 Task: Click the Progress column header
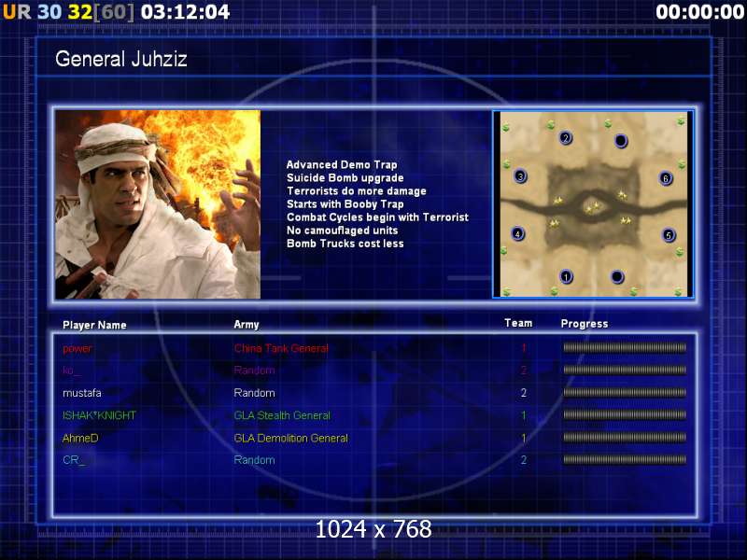pos(585,324)
